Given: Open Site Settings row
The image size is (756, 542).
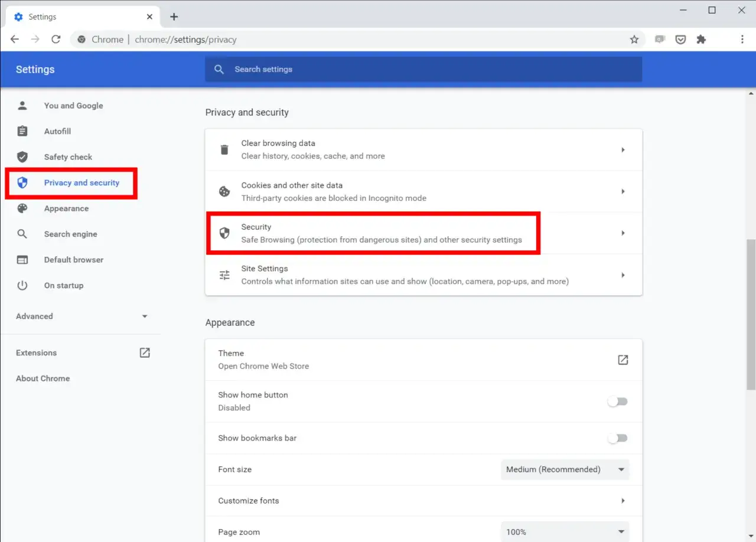Looking at the screenshot, I should 423,275.
